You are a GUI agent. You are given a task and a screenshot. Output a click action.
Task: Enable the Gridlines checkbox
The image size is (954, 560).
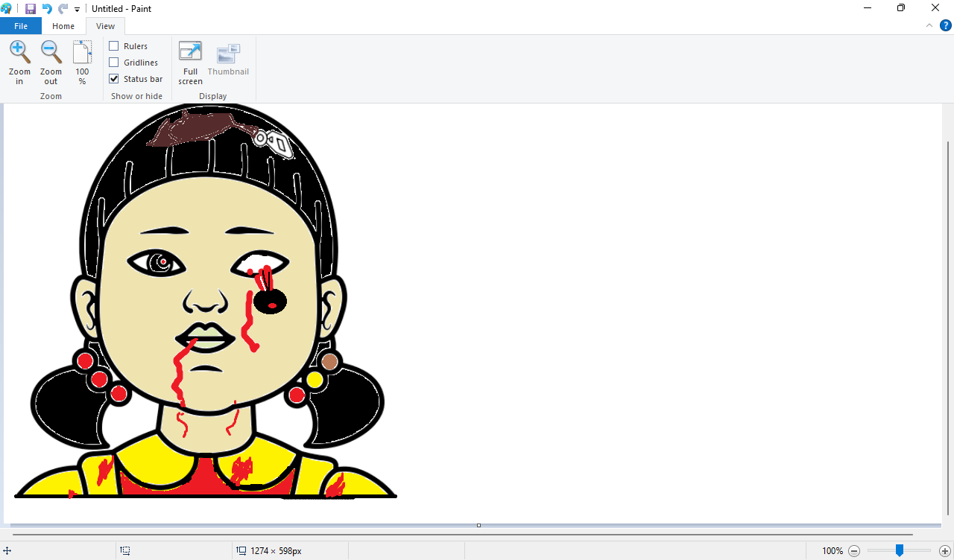(114, 63)
